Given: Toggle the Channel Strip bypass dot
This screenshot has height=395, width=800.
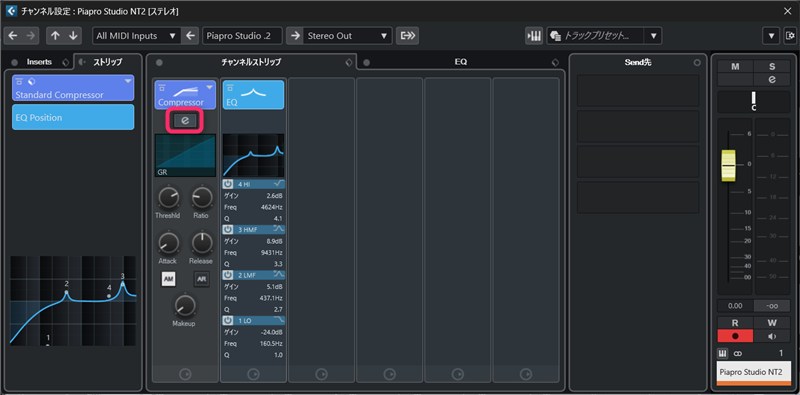Looking at the screenshot, I should click(159, 63).
